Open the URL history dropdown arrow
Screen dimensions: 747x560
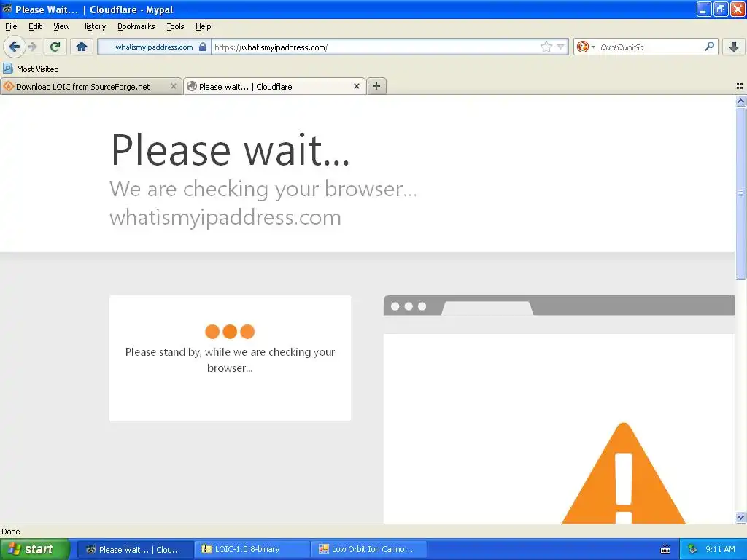[x=561, y=47]
